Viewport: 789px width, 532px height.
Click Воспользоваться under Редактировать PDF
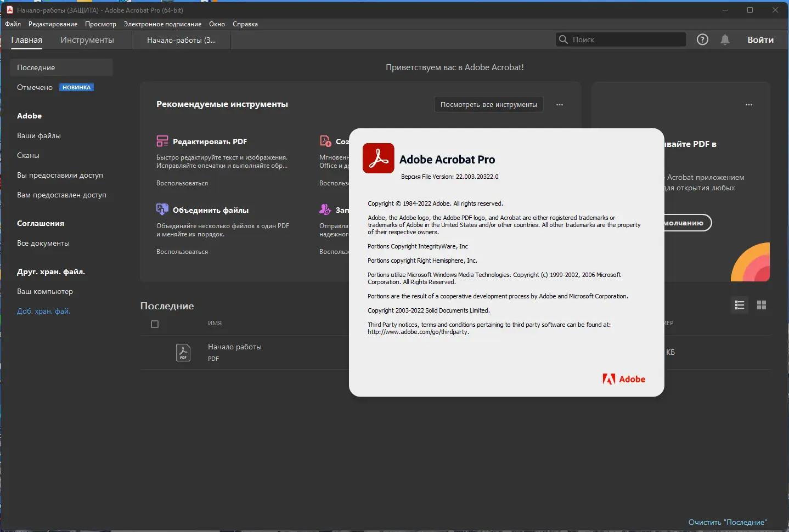[182, 183]
